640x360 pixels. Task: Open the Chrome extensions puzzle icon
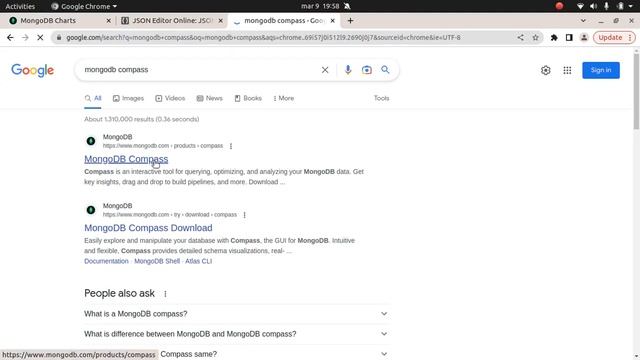pos(554,38)
